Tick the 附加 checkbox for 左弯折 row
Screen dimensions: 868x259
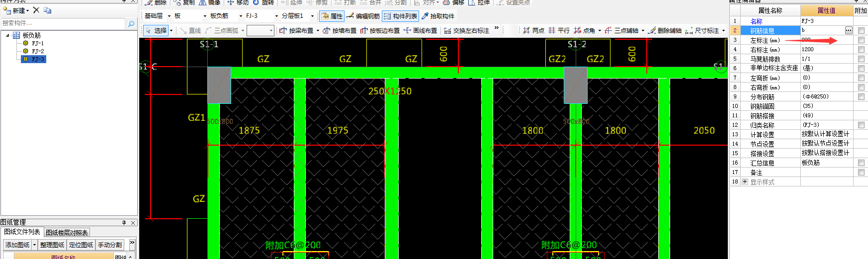[x=861, y=78]
